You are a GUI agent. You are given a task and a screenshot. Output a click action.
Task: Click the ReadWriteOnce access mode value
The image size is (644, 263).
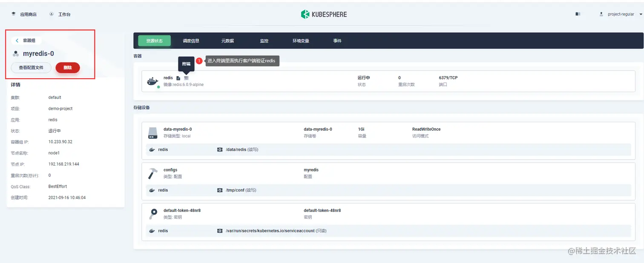point(426,129)
